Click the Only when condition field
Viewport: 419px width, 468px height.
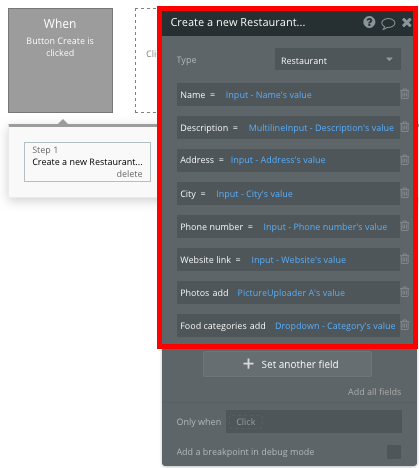pyautogui.click(x=314, y=422)
